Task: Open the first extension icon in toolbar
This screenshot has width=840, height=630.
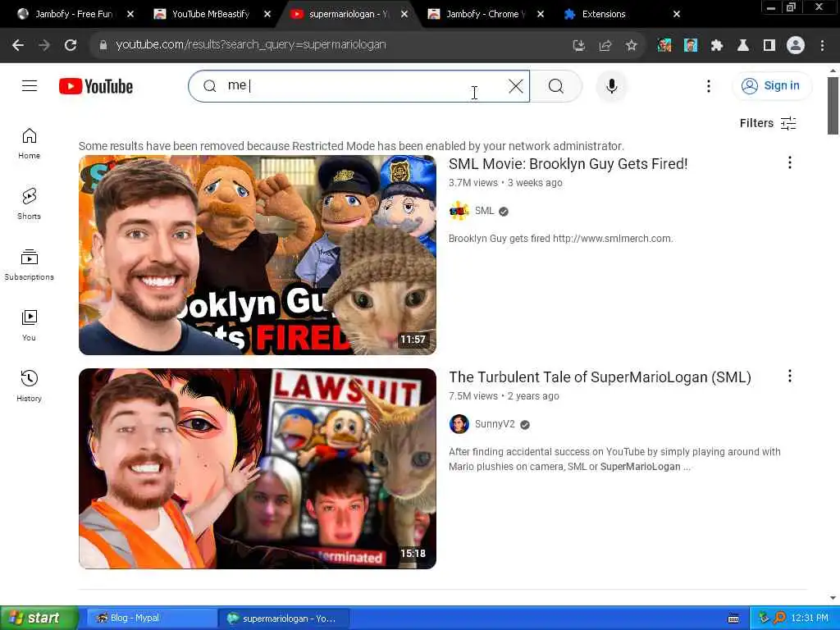Action: tap(664, 46)
